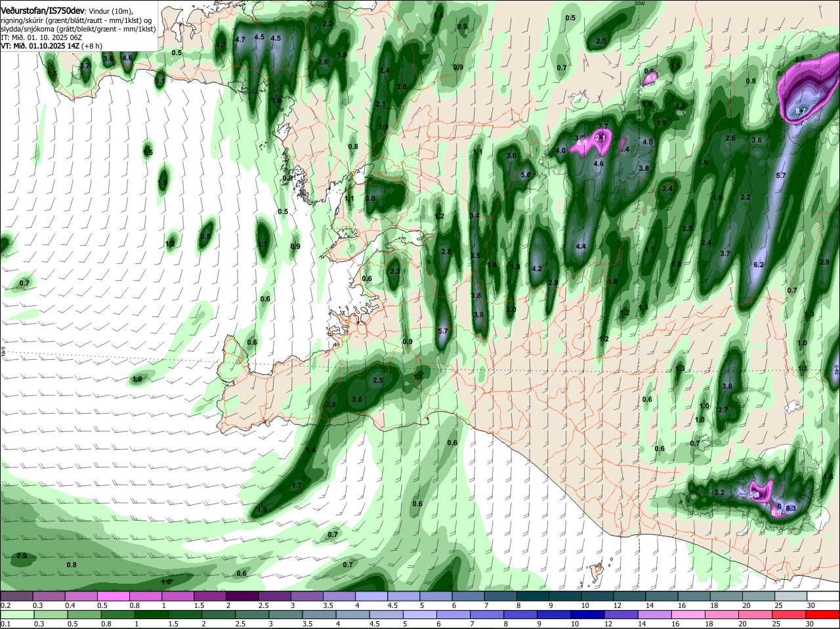Click the 3.4 precipitation value label
The image size is (840, 629).
point(475,215)
